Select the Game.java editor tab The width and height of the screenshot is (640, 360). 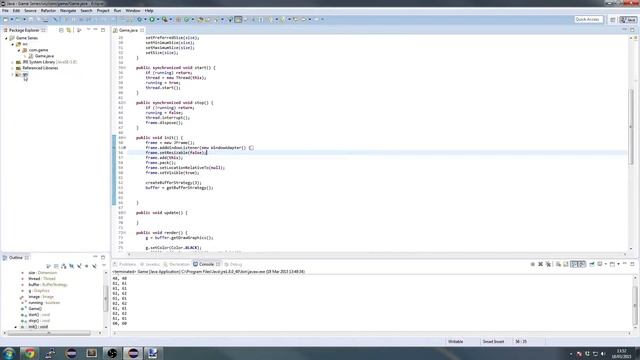point(128,30)
